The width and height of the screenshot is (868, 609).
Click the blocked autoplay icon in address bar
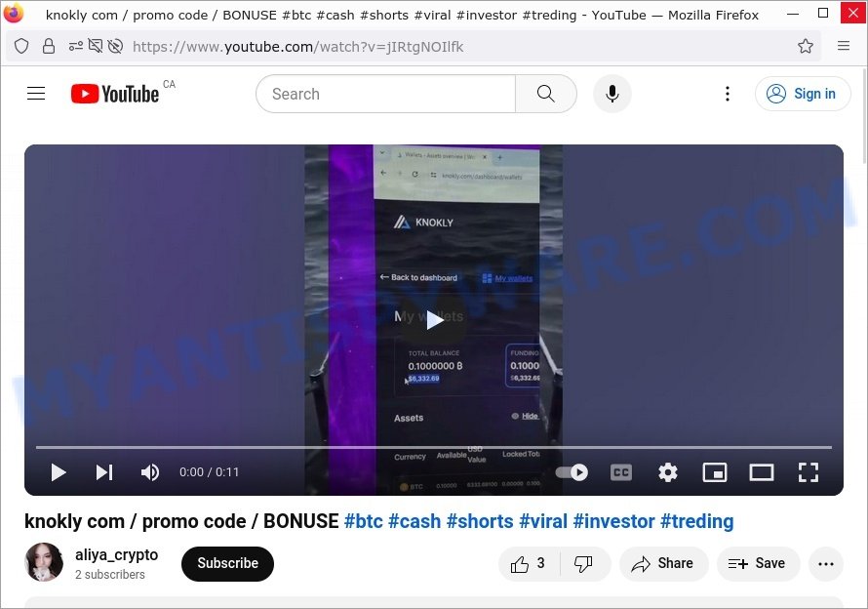(96, 46)
